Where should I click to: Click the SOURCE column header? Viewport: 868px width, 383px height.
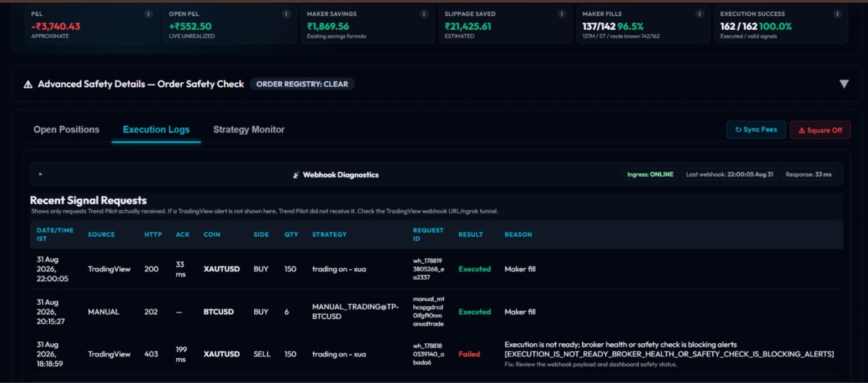(x=101, y=235)
